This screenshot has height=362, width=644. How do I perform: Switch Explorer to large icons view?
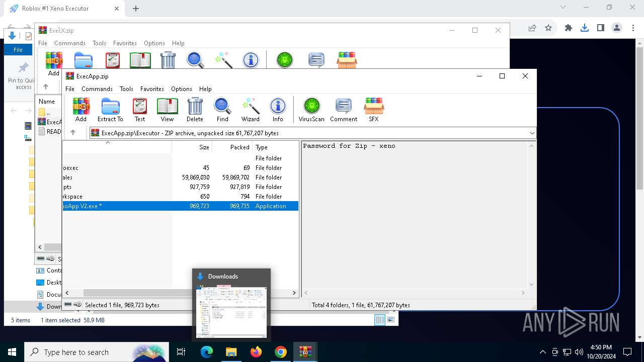[x=391, y=320]
